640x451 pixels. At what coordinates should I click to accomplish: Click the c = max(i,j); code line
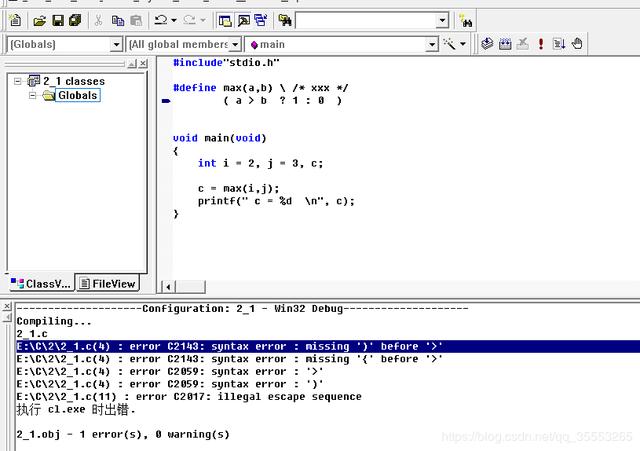(238, 188)
